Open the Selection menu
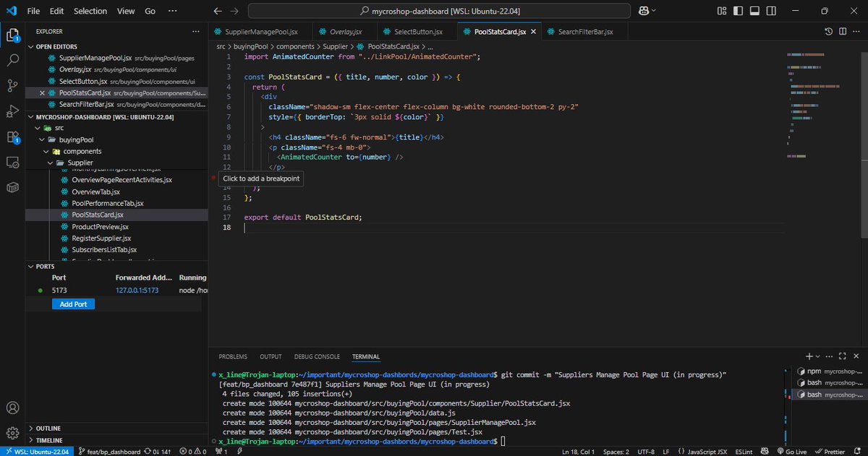Screen dimensions: 868x456 click(90, 12)
